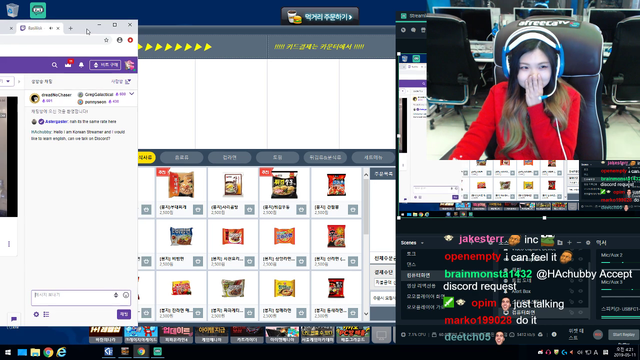Image resolution: width=640 pixels, height=360 pixels.
Task: Send message with the purple 채팅 button
Action: point(124,314)
